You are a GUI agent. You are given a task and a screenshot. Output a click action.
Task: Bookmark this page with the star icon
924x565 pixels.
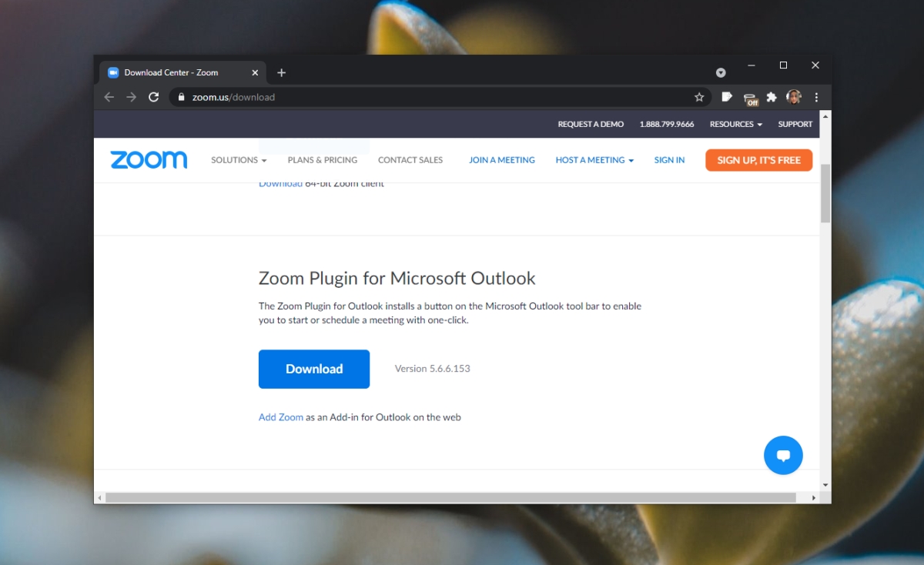coord(699,97)
